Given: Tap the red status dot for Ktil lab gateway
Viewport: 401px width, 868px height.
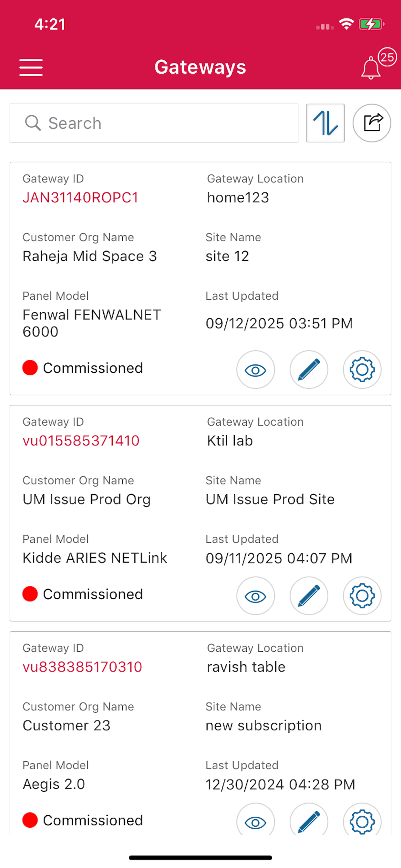Looking at the screenshot, I should coord(30,594).
